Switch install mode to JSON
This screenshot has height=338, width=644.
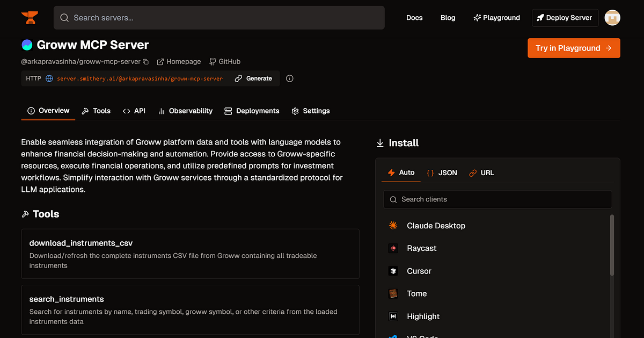pos(442,173)
